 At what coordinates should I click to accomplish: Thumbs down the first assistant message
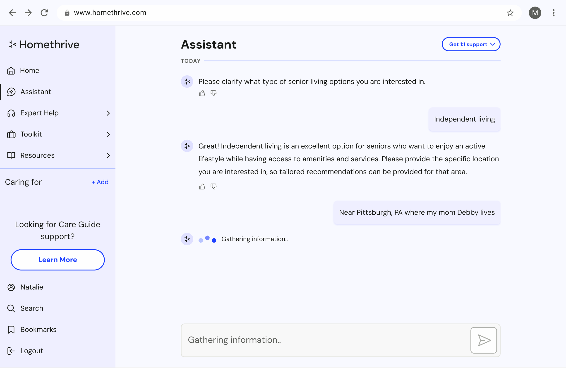pyautogui.click(x=213, y=93)
